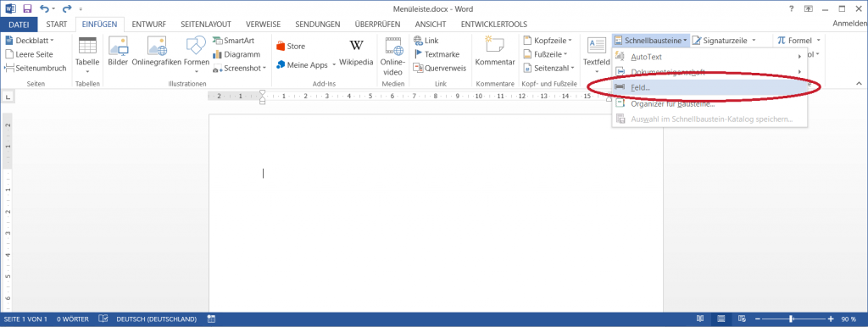Image resolution: width=868 pixels, height=327 pixels.
Task: Launch the Wikipedia add-in
Action: (x=356, y=53)
